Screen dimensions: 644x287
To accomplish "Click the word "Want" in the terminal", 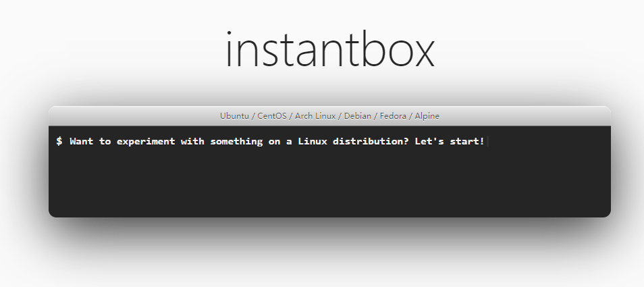I will point(81,141).
